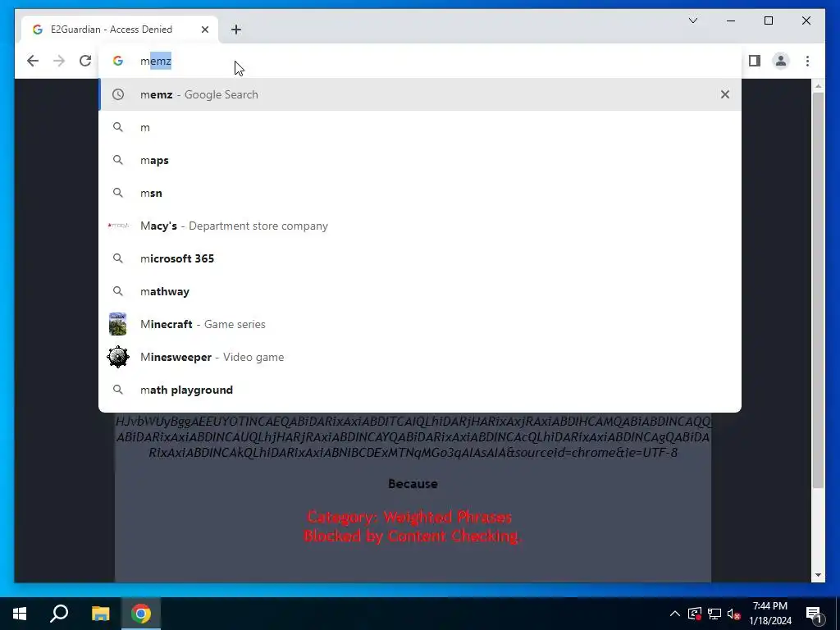Click the "Because" heading text
Image resolution: width=840 pixels, height=630 pixels.
413,484
